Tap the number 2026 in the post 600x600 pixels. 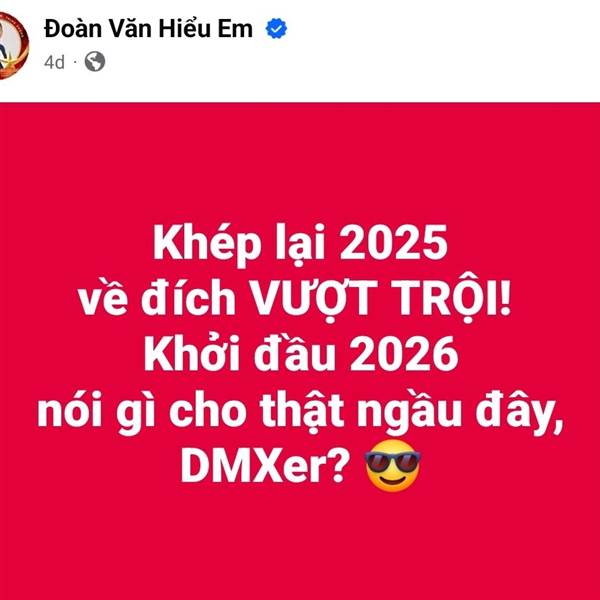[x=404, y=354]
